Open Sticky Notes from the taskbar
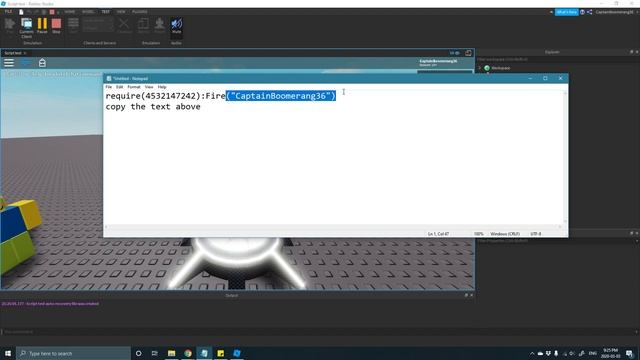Image resolution: width=640 pixels, height=360 pixels. point(220,353)
